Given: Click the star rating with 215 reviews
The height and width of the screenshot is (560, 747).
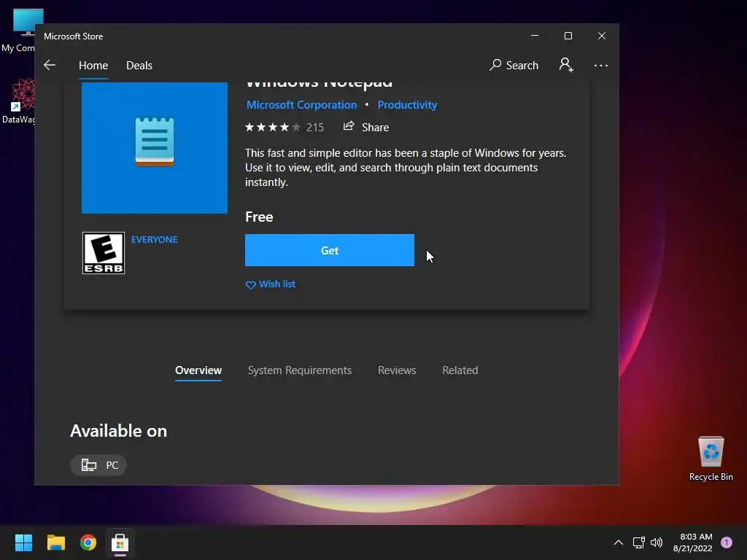Looking at the screenshot, I should pos(284,127).
